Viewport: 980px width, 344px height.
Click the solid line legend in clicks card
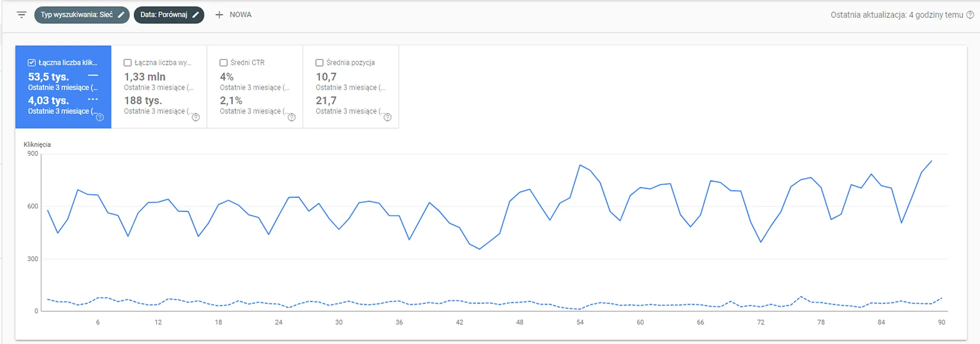[x=93, y=76]
